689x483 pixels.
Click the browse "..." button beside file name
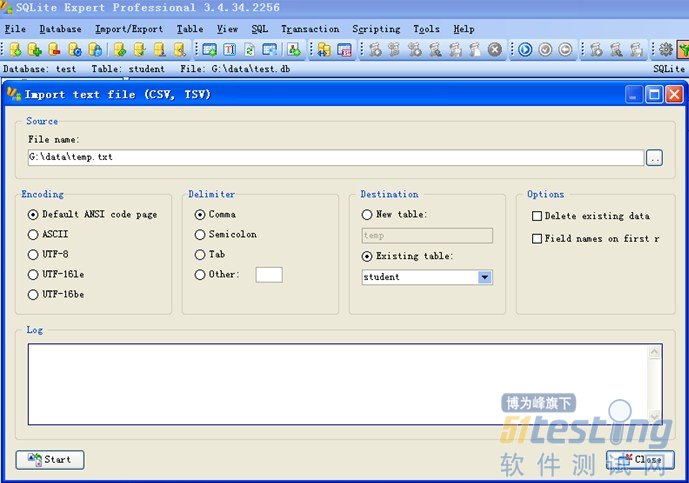click(654, 158)
